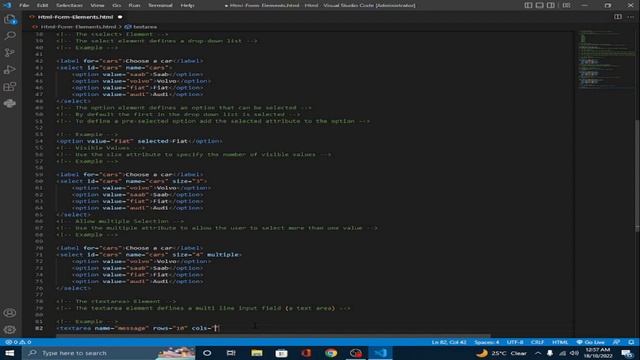Click the editor vertical scrollbar
This screenshot has width=640, height=360.
pyautogui.click(x=637, y=176)
